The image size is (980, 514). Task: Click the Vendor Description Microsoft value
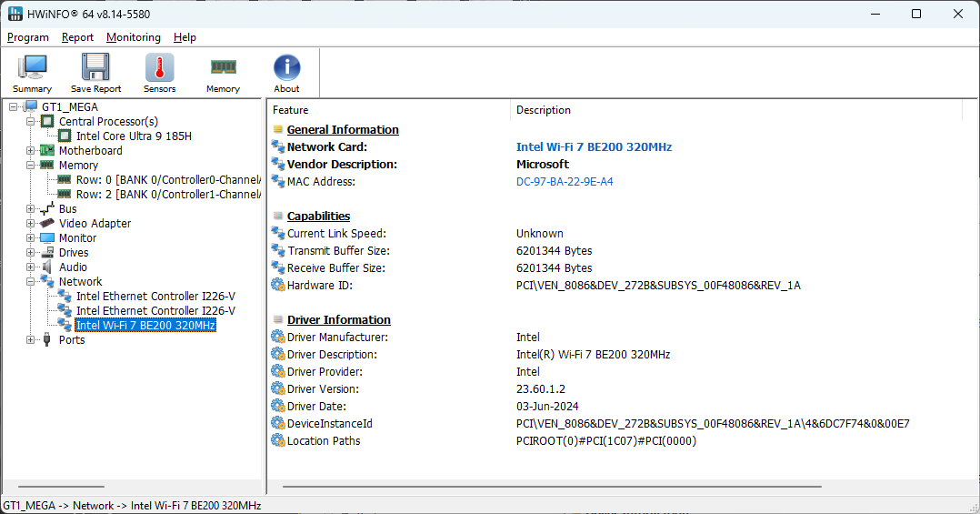click(543, 165)
